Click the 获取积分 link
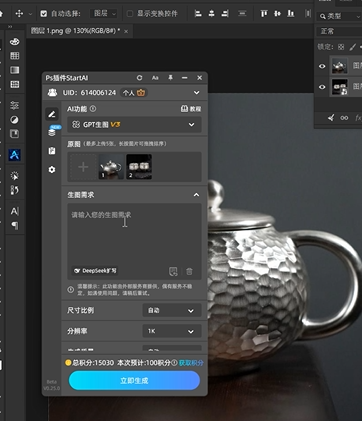 coord(191,363)
